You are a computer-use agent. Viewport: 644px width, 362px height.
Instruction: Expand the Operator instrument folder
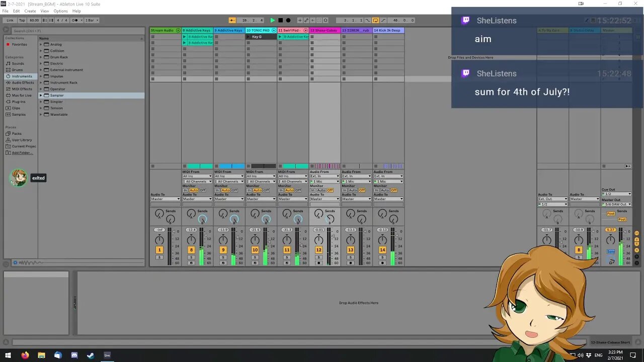point(41,89)
